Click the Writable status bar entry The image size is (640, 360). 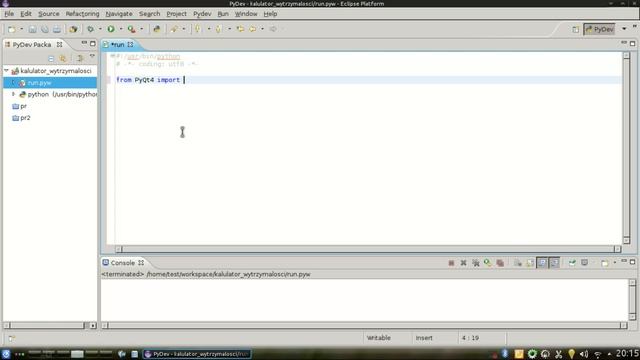[x=378, y=338]
